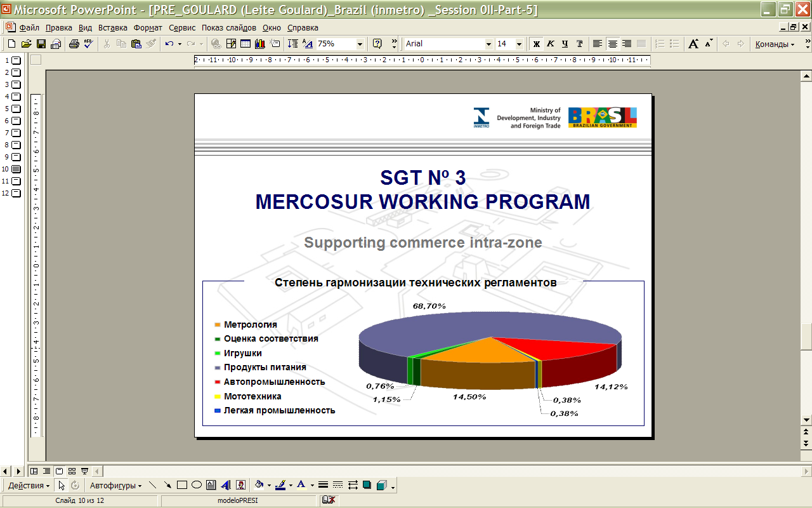Select the Rectangle drawing tool
Screen dimensions: 812x508
click(182, 485)
